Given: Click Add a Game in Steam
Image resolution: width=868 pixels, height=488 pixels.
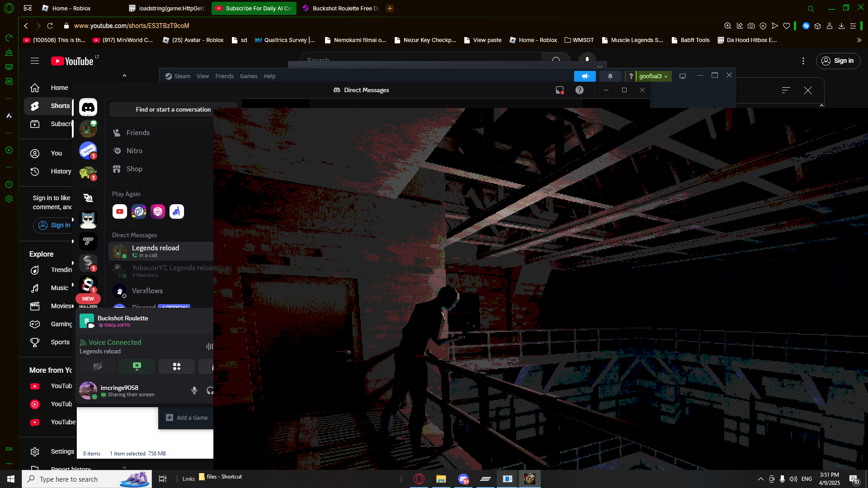Looking at the screenshot, I should 187,418.
